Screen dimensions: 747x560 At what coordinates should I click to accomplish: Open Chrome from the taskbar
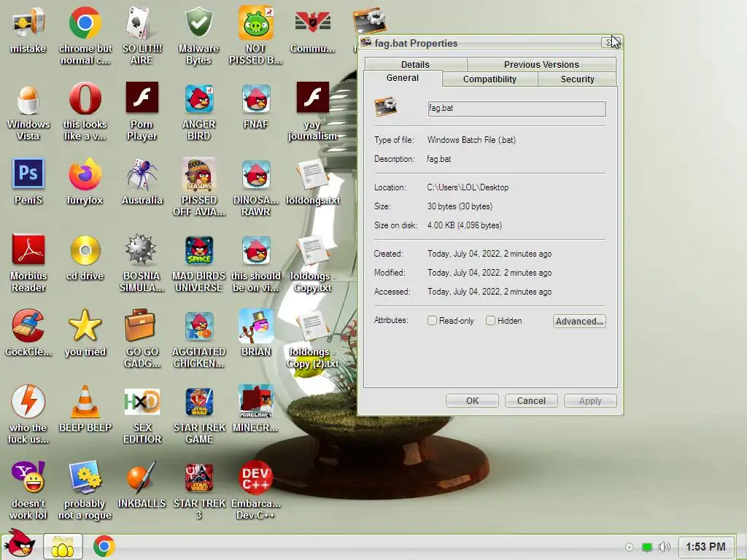[x=104, y=546]
